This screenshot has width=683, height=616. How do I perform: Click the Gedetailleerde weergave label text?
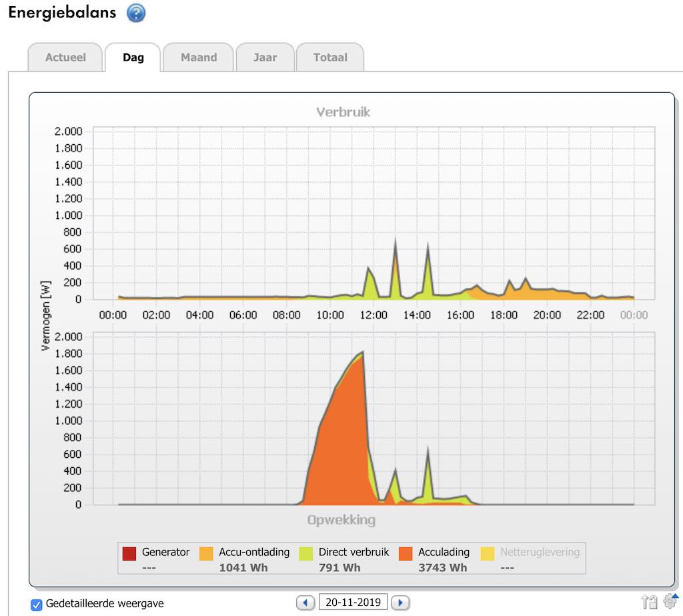click(105, 604)
